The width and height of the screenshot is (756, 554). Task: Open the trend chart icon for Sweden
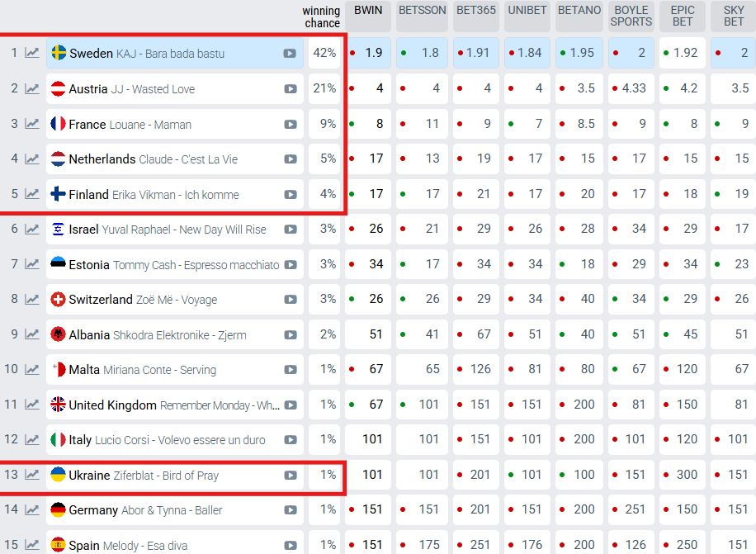[32, 54]
